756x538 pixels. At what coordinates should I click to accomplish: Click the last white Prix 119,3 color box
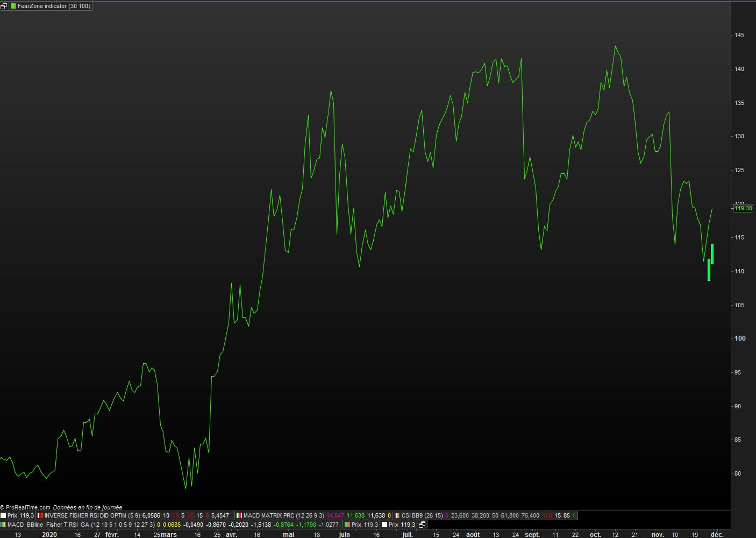[384, 525]
